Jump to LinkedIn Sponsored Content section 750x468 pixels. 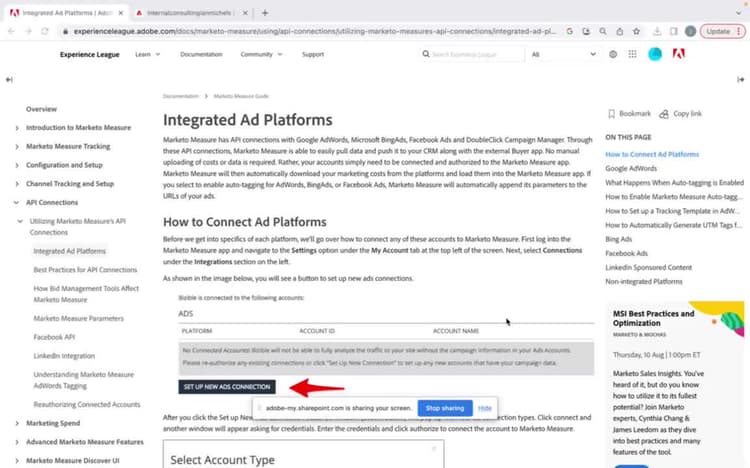648,267
